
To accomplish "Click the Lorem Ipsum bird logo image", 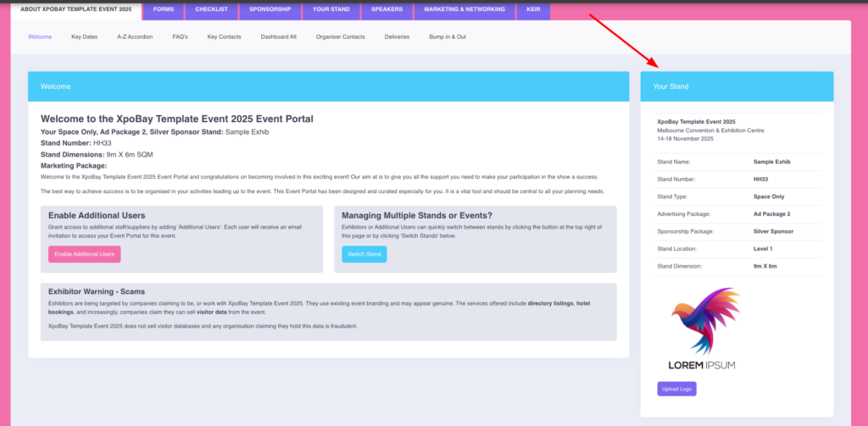I will 703,328.
